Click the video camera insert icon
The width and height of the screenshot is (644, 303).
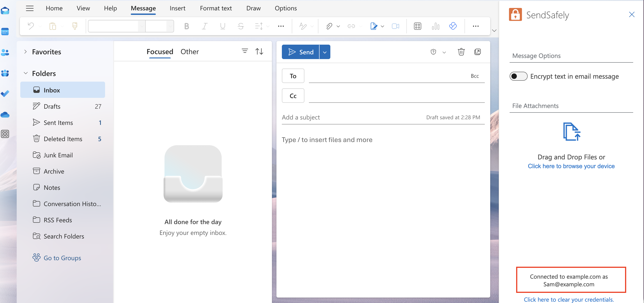click(x=396, y=26)
